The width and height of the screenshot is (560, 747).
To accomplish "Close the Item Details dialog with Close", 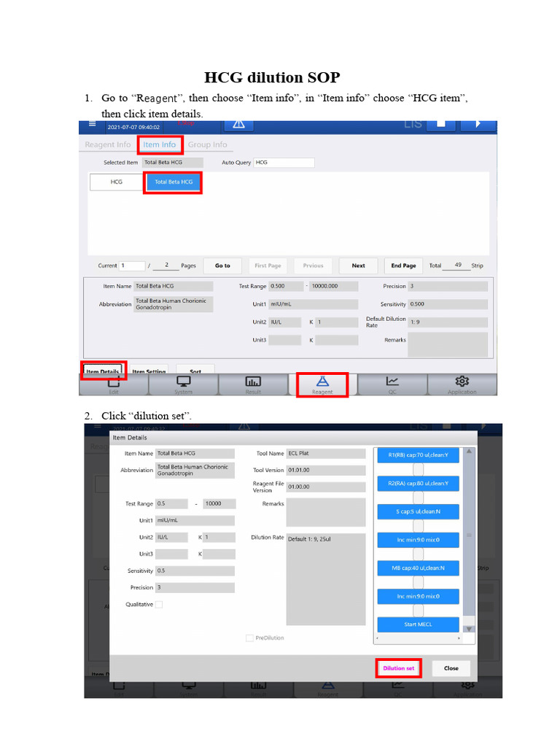I will click(451, 668).
